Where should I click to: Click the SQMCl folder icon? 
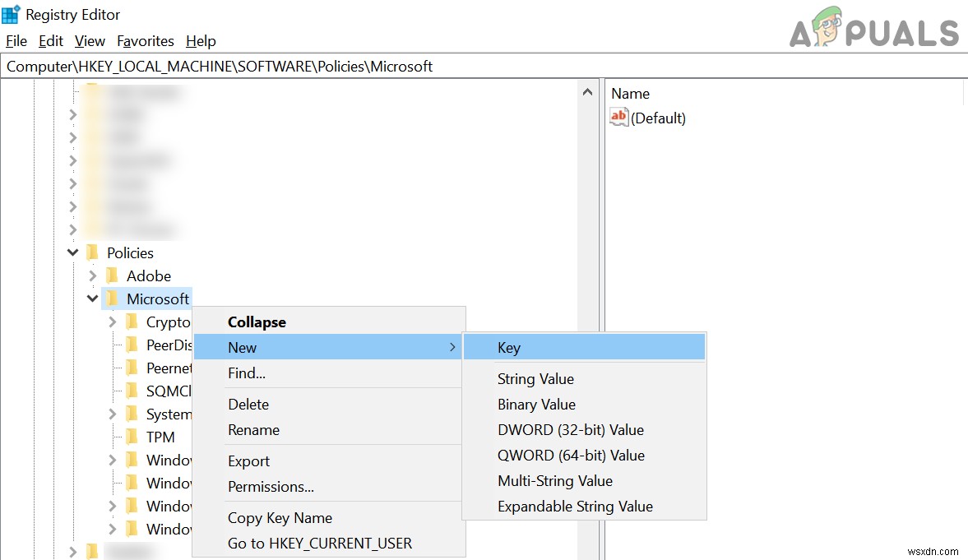coord(132,391)
